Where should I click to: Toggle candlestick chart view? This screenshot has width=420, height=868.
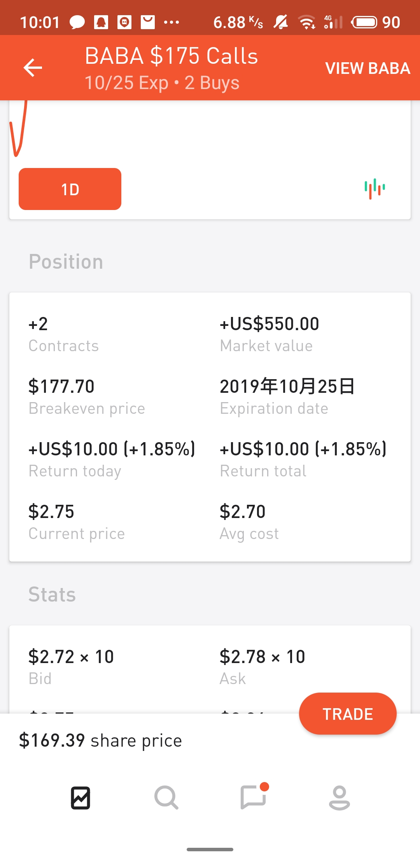coord(374,189)
